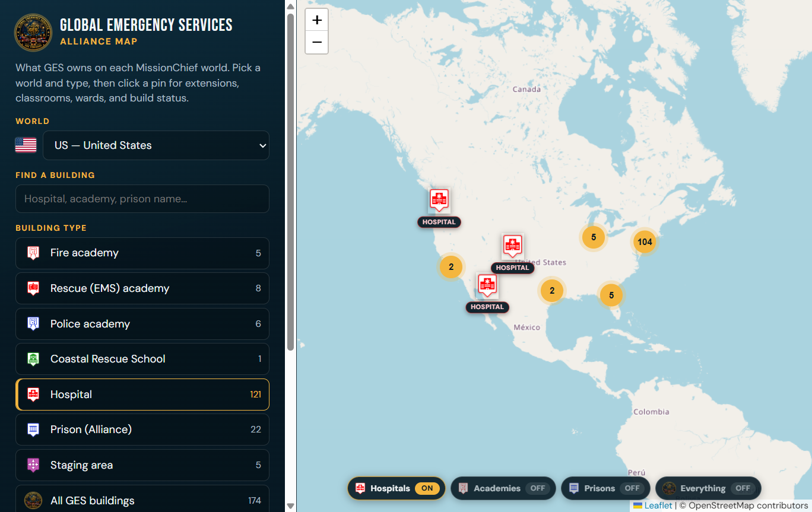Open the hospital pin nearest the Mexico border
Viewport: 812px width, 512px height.
pyautogui.click(x=487, y=285)
